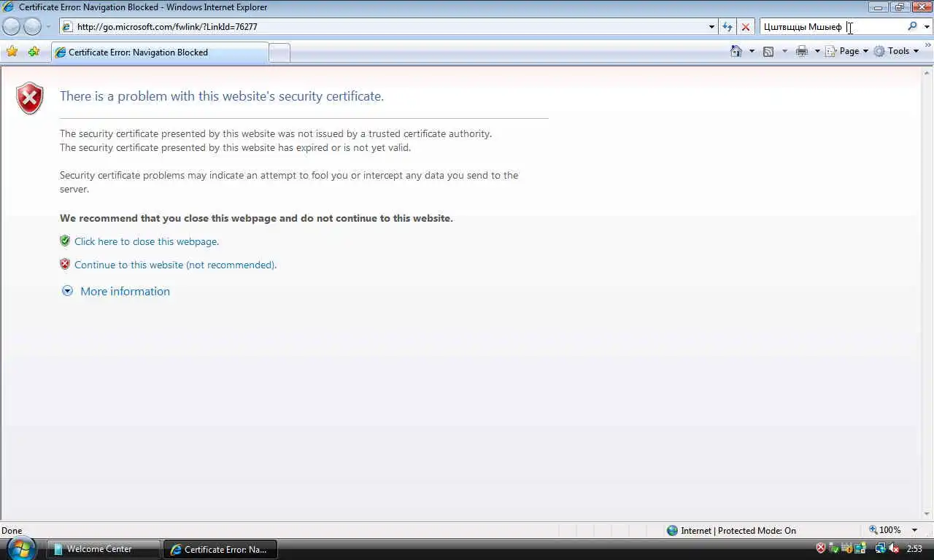Click the red shield icon beside Continue link

pyautogui.click(x=65, y=264)
